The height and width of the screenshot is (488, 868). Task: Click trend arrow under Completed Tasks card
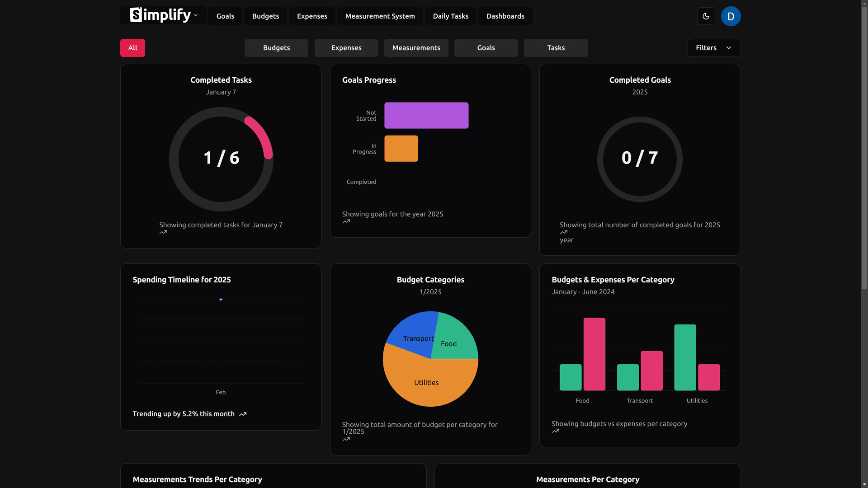tap(163, 233)
